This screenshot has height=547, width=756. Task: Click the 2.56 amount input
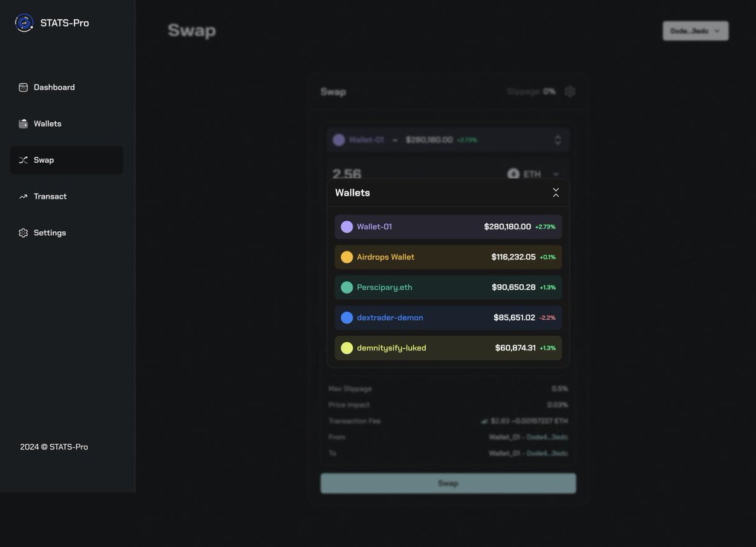pyautogui.click(x=347, y=174)
